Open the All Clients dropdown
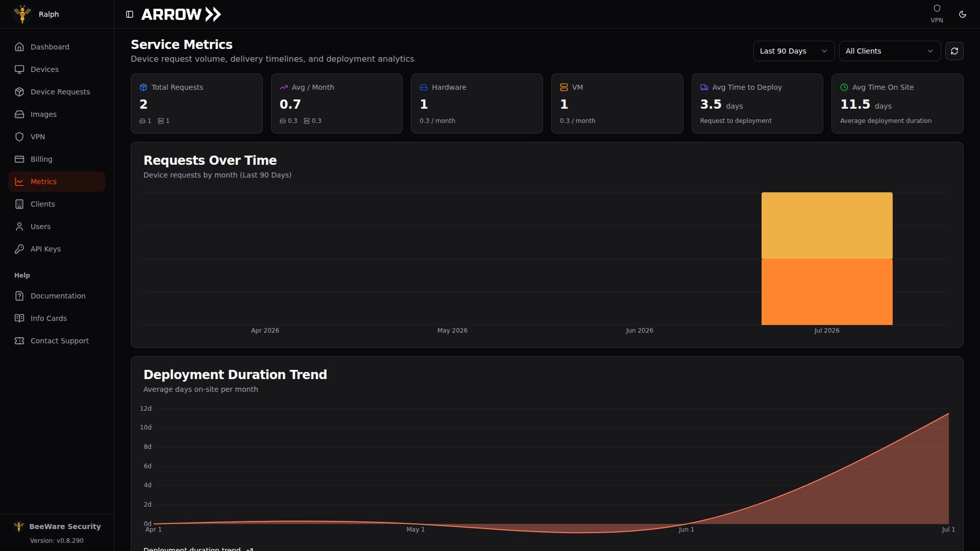The height and width of the screenshot is (551, 980). (x=890, y=51)
